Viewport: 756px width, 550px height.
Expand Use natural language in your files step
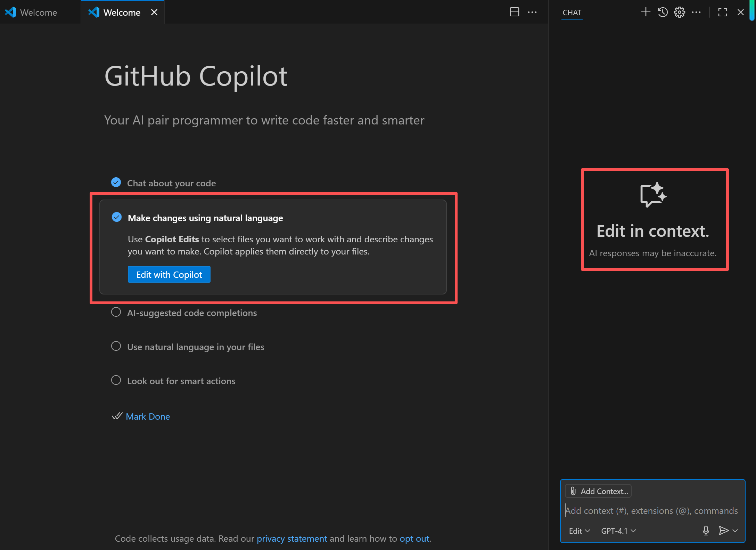[196, 347]
